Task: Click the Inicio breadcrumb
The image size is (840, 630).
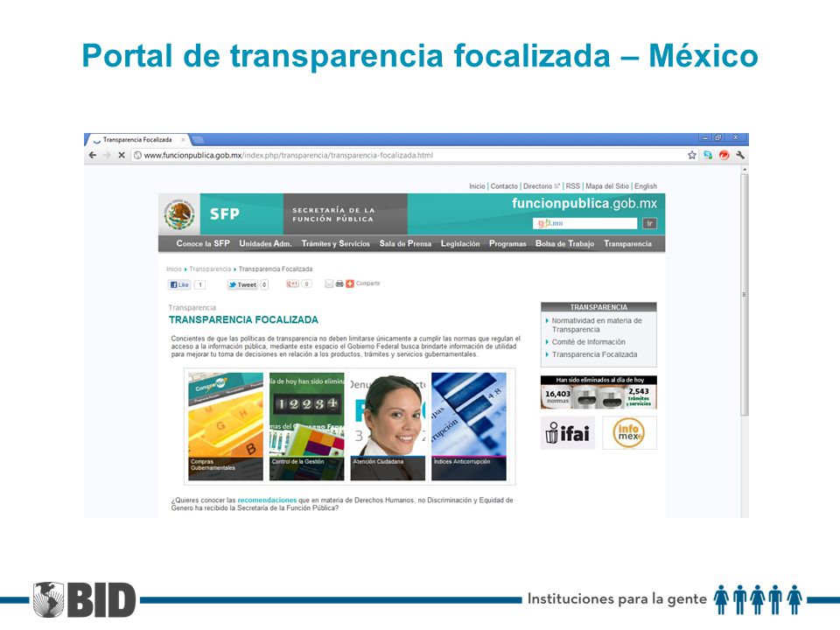Action: (x=173, y=269)
